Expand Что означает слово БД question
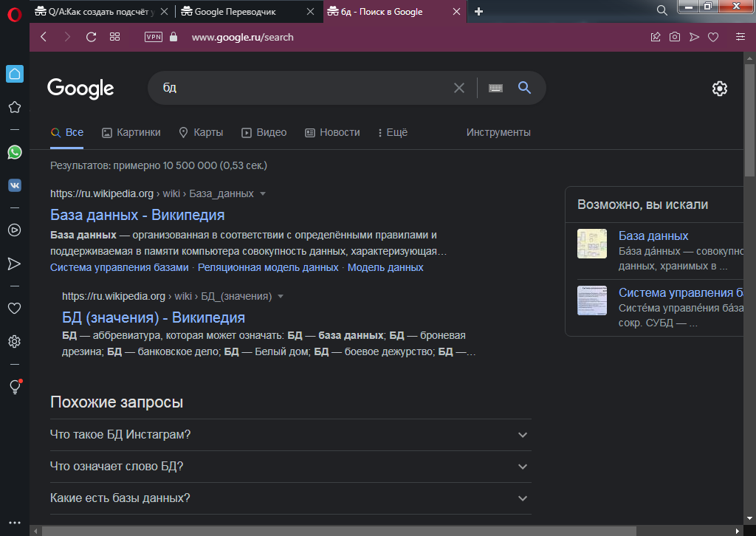The image size is (756, 536). click(291, 467)
